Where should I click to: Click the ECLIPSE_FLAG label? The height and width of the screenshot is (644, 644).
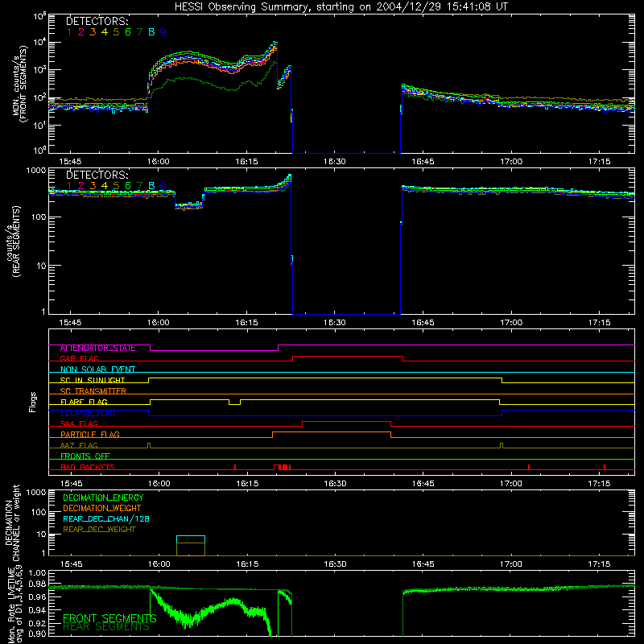(88, 413)
